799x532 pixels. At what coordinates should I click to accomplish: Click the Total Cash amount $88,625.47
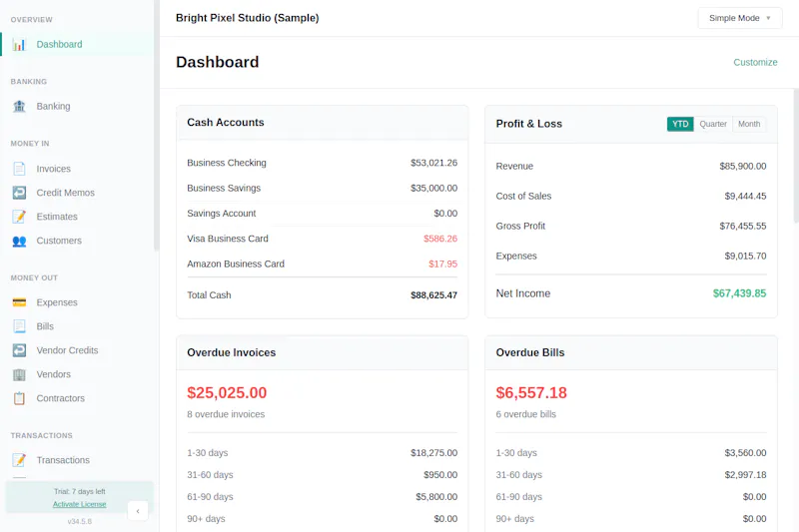tap(433, 295)
